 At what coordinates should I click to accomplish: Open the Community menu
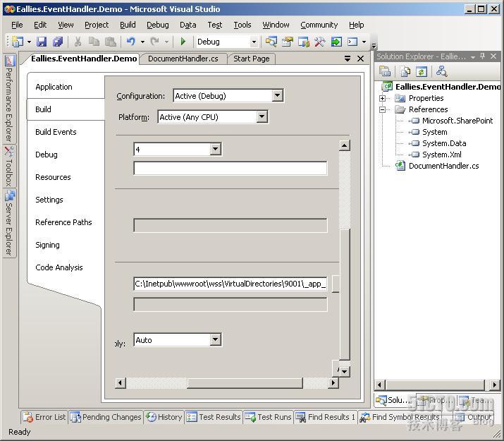pyautogui.click(x=319, y=25)
